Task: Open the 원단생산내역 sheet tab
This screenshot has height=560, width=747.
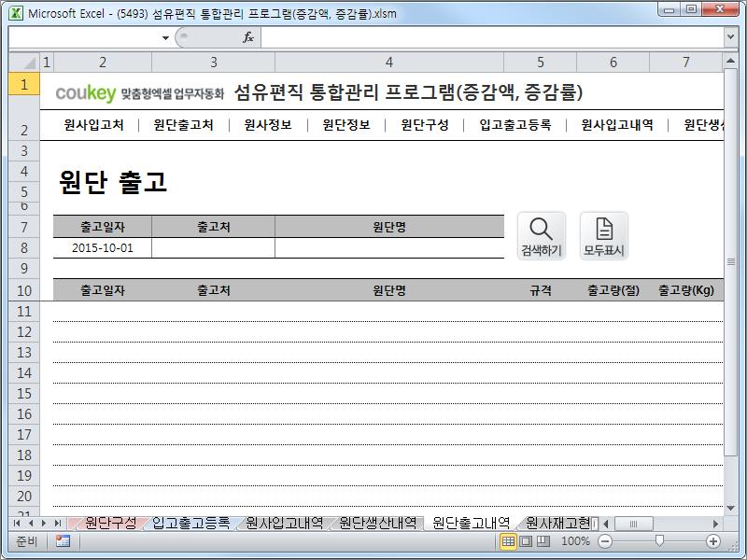Action: [x=378, y=523]
